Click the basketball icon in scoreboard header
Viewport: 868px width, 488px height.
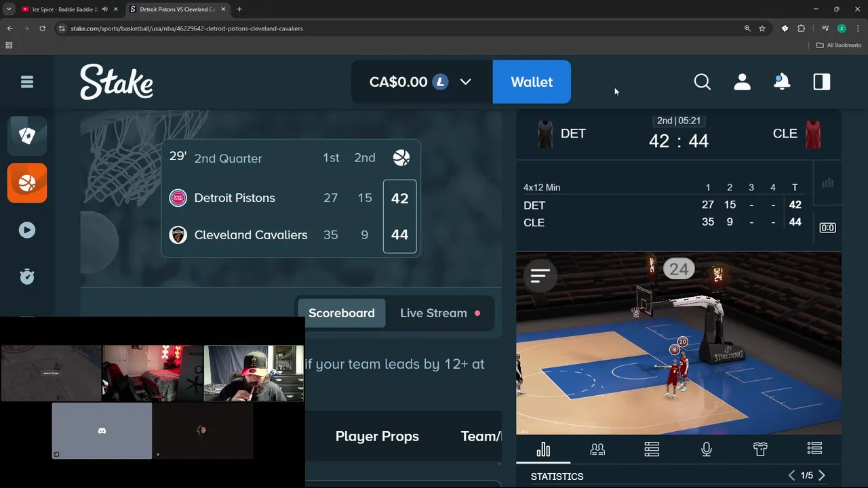401,158
